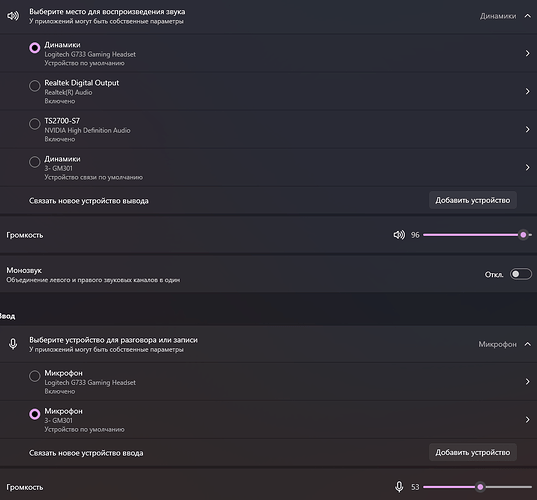Open TS2700-S7 device properties arrow
The height and width of the screenshot is (500, 537).
[x=527, y=129]
